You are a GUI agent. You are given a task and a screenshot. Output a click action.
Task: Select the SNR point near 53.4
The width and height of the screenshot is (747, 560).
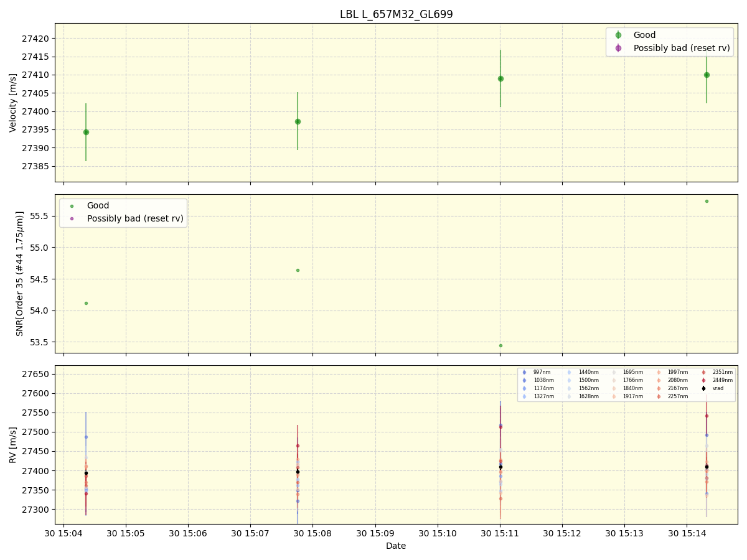[500, 345]
